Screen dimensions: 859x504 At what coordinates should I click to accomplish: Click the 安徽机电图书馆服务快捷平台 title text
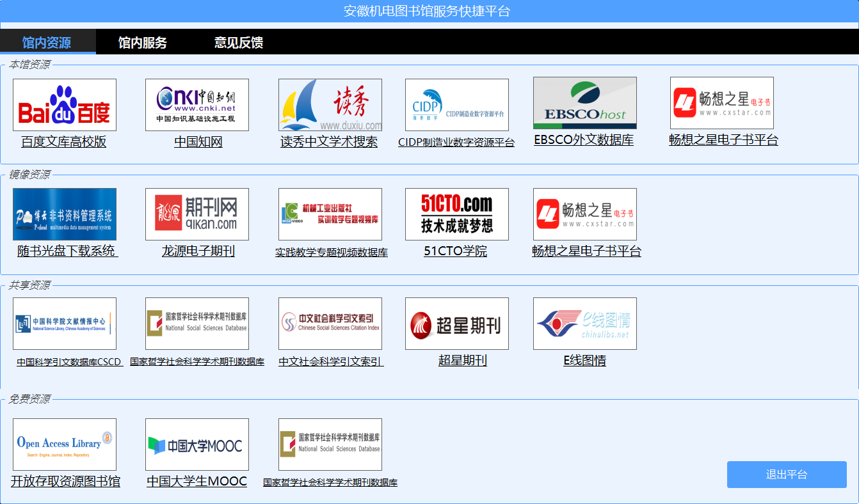coord(427,11)
